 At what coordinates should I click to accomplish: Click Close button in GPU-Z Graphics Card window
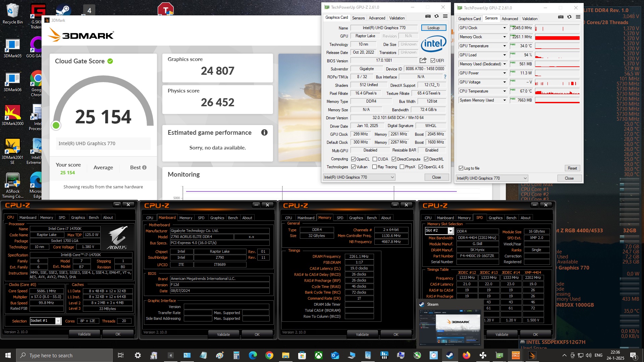click(436, 177)
